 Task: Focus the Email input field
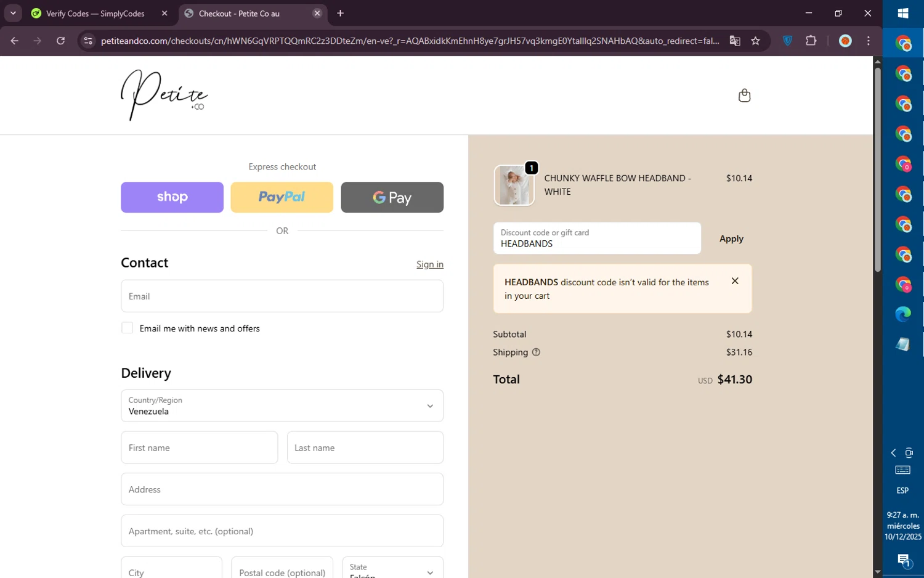point(282,296)
